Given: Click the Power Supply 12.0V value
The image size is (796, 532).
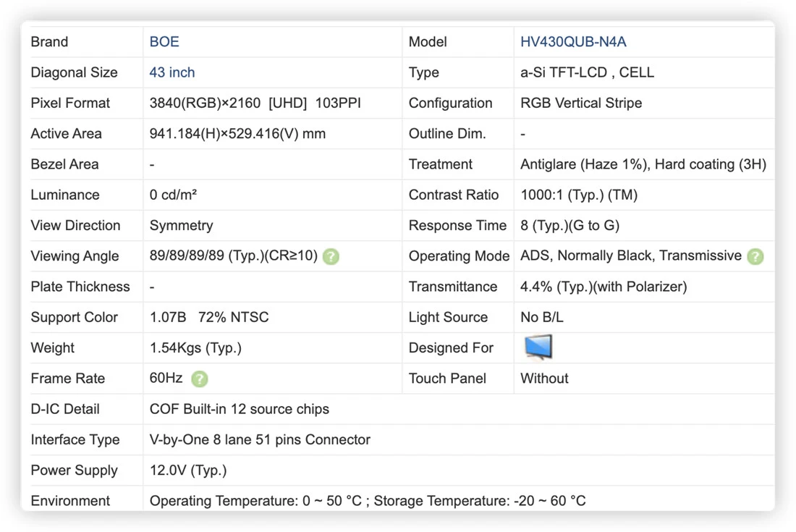Looking at the screenshot, I should pos(188,470).
